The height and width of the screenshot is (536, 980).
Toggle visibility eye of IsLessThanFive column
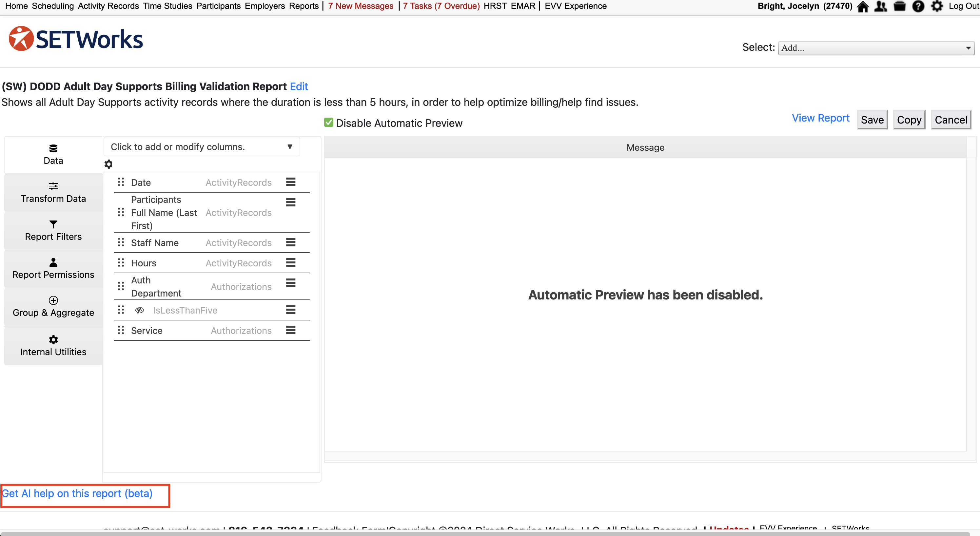coord(140,310)
